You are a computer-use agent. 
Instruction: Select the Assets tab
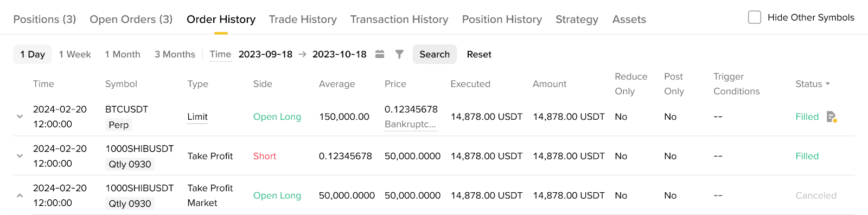click(x=629, y=19)
